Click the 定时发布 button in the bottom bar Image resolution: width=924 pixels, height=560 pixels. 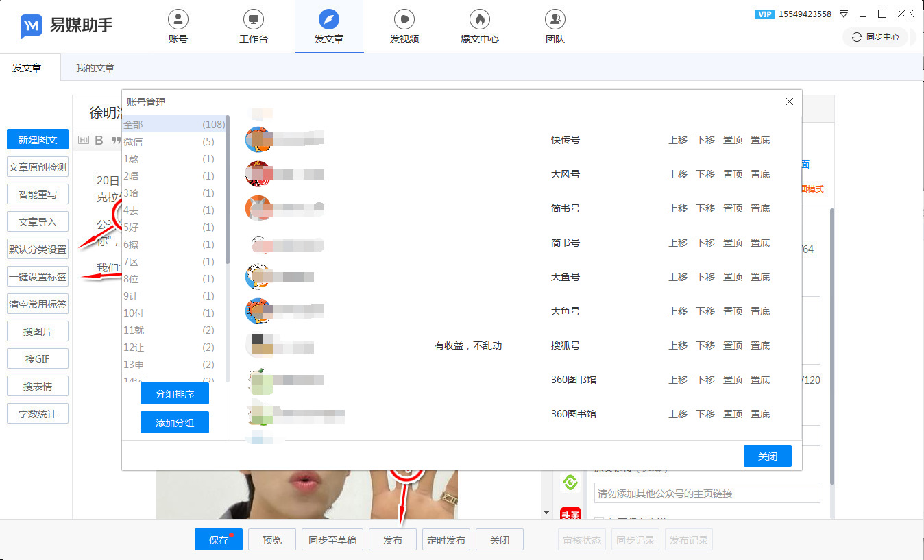tap(446, 540)
